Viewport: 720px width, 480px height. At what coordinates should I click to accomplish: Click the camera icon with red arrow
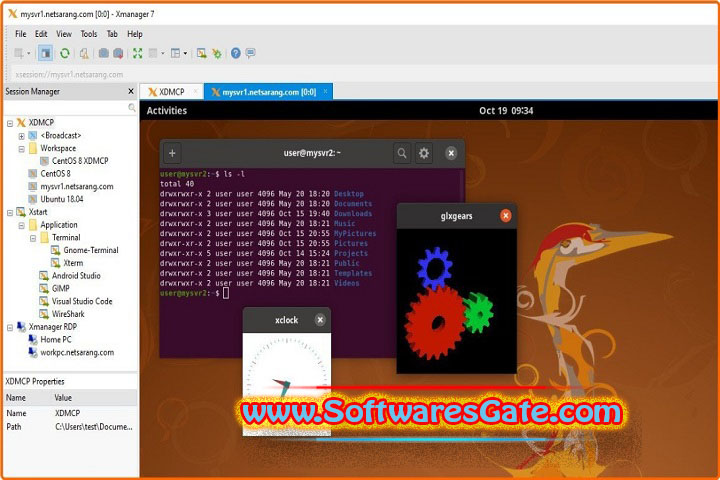[118, 53]
